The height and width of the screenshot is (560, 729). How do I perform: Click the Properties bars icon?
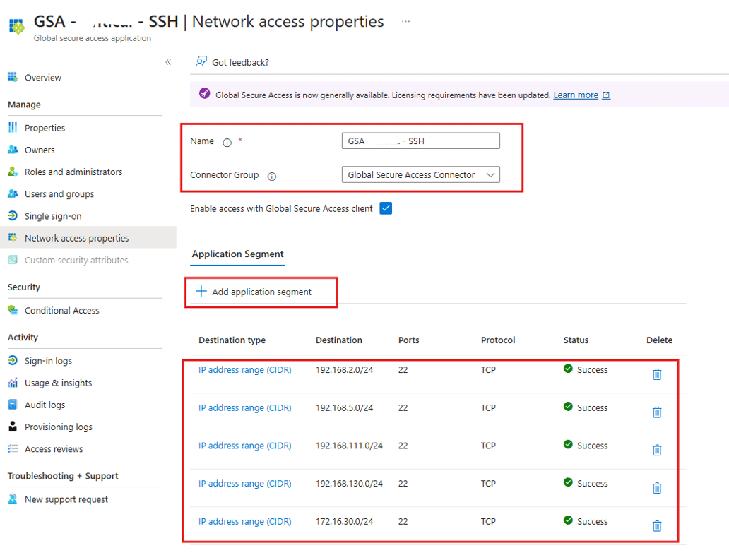pos(13,127)
